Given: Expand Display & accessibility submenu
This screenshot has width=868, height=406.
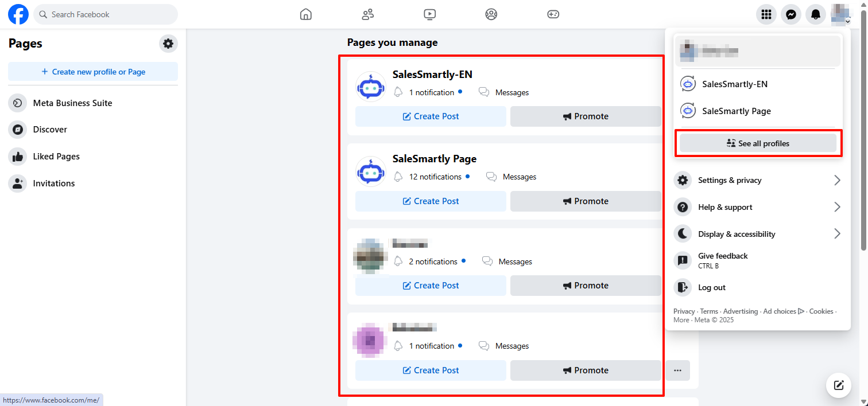Looking at the screenshot, I should pos(757,234).
